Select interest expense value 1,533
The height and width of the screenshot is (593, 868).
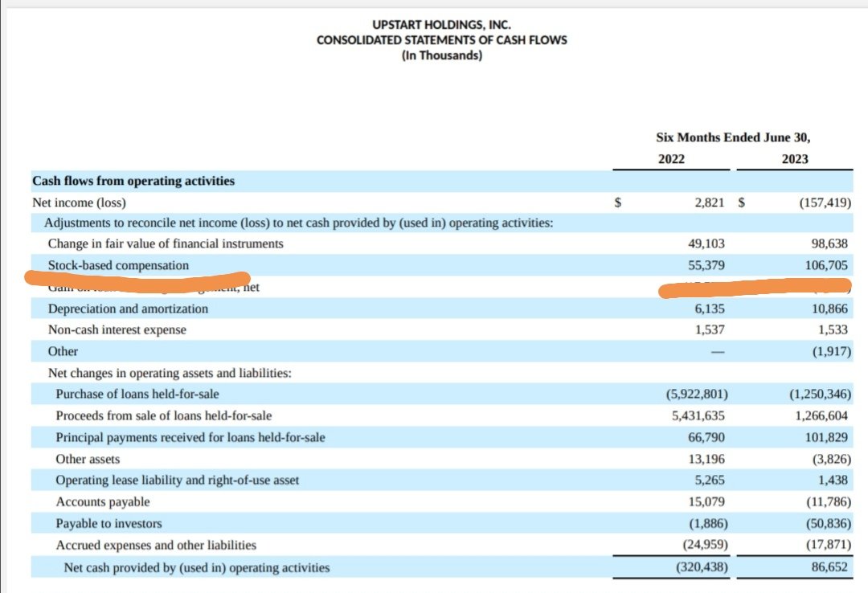point(833,330)
